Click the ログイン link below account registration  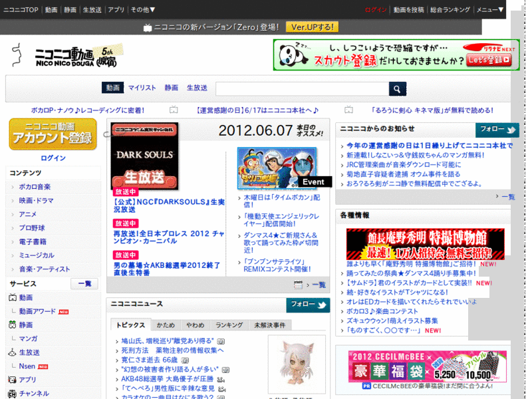point(53,158)
